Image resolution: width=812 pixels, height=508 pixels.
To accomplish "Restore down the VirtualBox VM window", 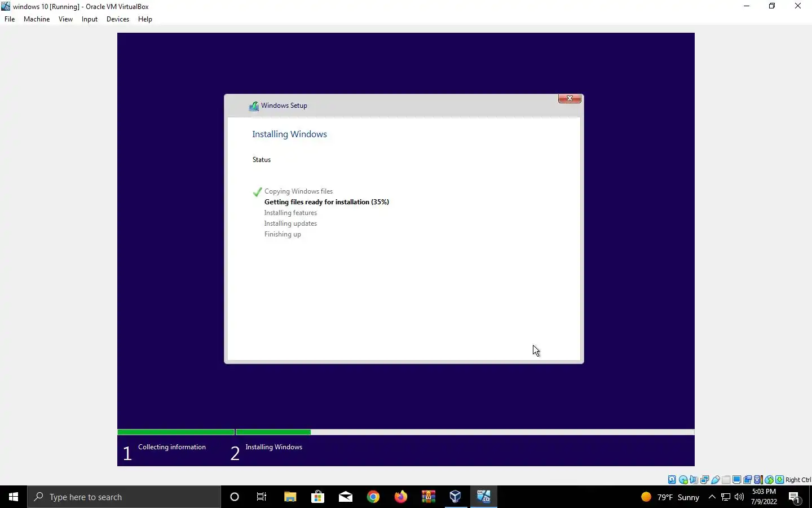I will (x=772, y=6).
